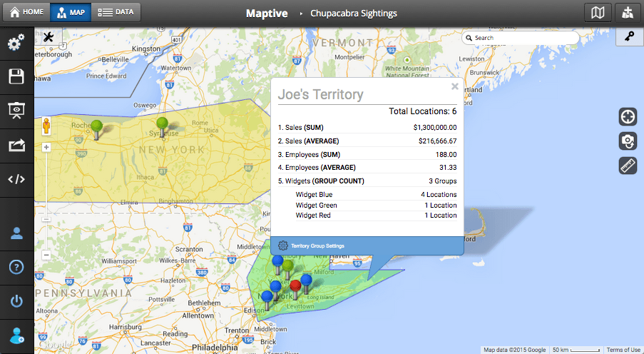This screenshot has height=354, width=644.
Task: Select the Street View pegman
Action: 46,126
